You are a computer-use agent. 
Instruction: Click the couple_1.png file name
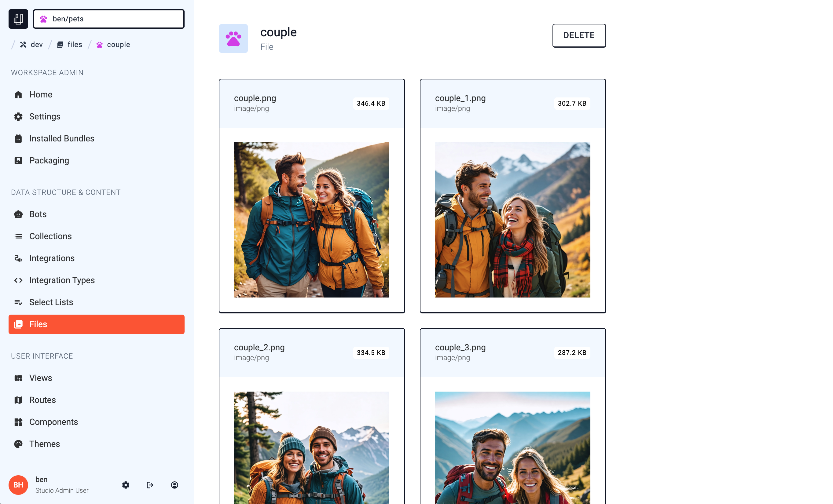[x=460, y=98]
